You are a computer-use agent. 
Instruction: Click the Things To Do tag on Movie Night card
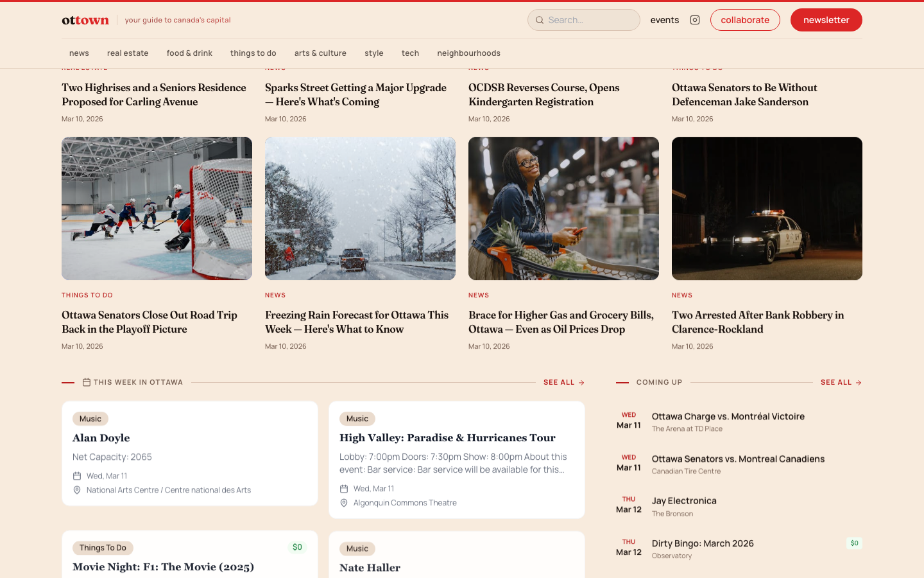point(103,548)
